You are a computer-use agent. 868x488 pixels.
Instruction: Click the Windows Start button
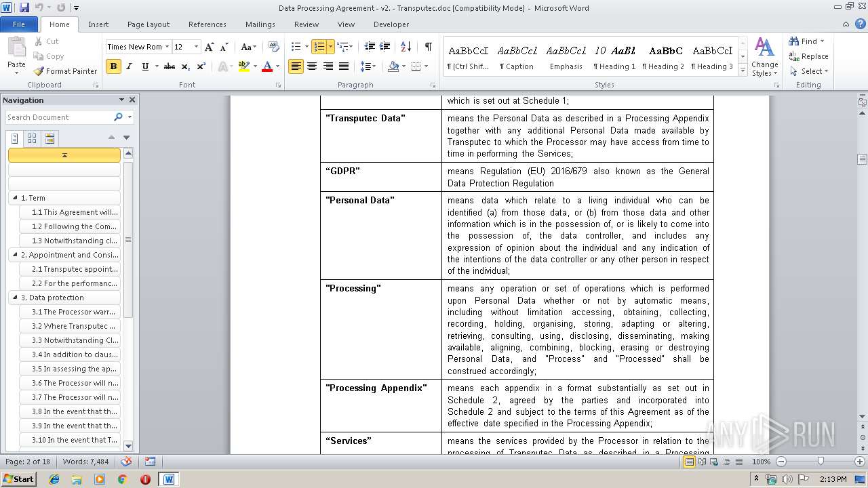point(18,479)
